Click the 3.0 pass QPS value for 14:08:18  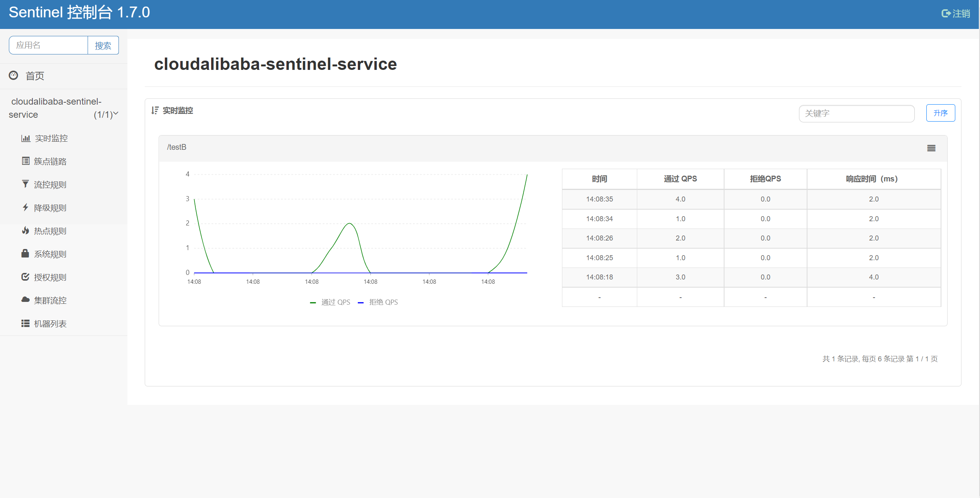[680, 277]
